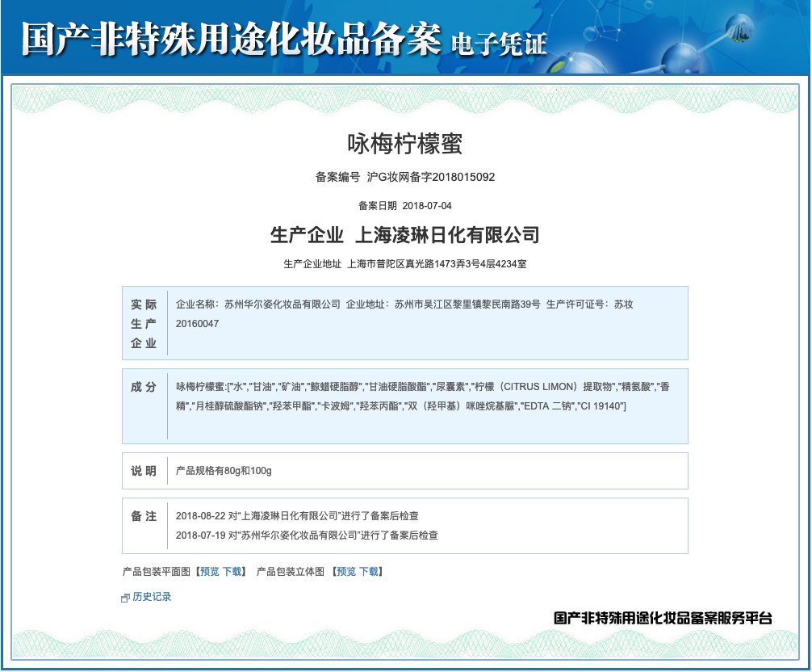
Task: Click the 实际生产企业 row label
Action: click(144, 323)
